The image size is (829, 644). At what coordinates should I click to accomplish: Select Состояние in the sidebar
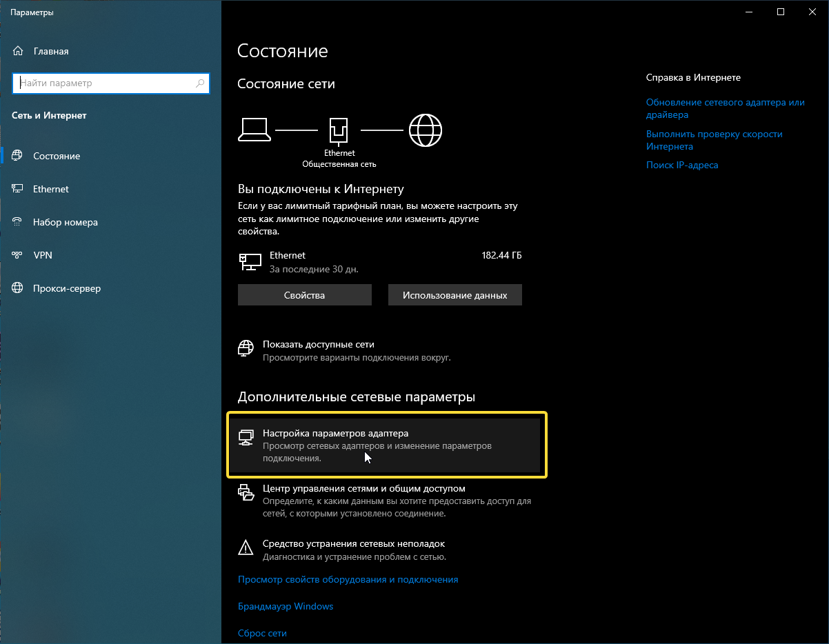pyautogui.click(x=110, y=156)
